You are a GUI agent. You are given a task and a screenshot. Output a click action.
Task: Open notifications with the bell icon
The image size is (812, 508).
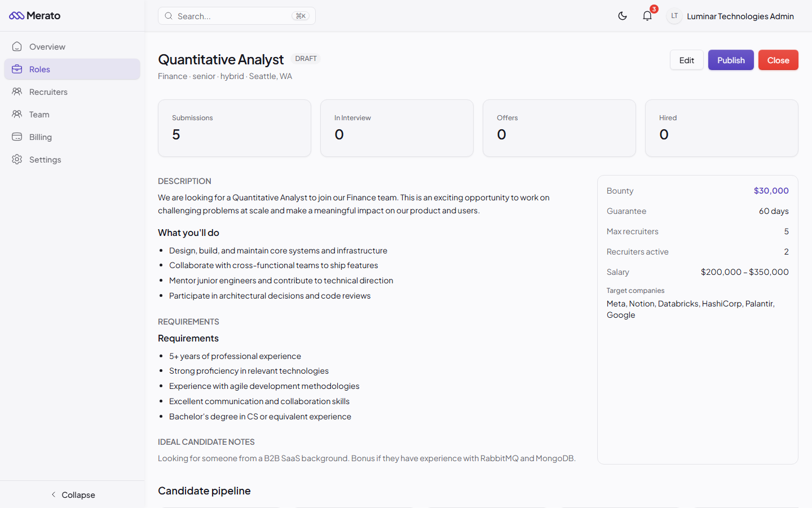[647, 16]
